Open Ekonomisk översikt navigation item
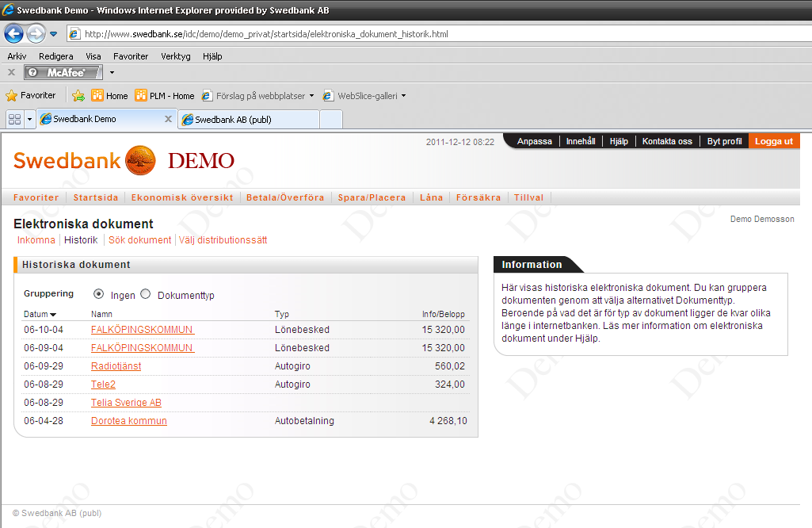This screenshot has width=812, height=528. pyautogui.click(x=182, y=197)
